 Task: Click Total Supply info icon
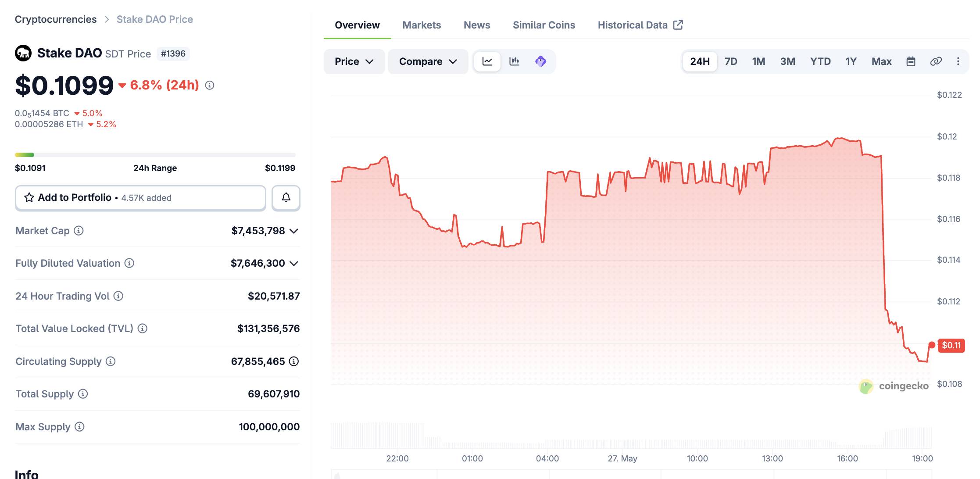[83, 394]
